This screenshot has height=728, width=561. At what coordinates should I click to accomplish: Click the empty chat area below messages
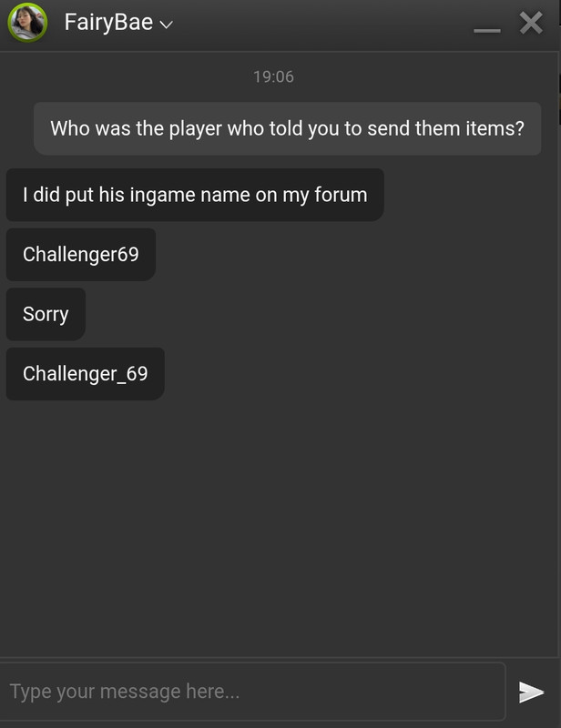[x=279, y=530]
